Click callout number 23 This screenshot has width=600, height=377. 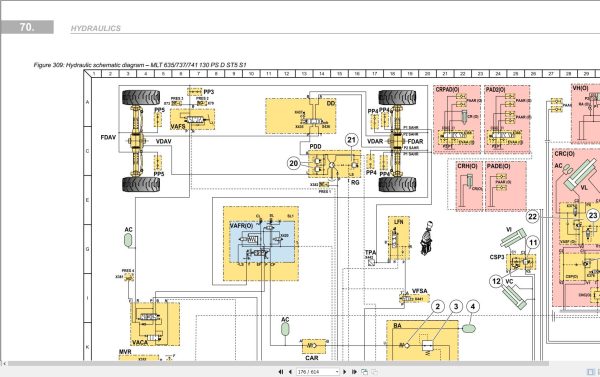593,215
